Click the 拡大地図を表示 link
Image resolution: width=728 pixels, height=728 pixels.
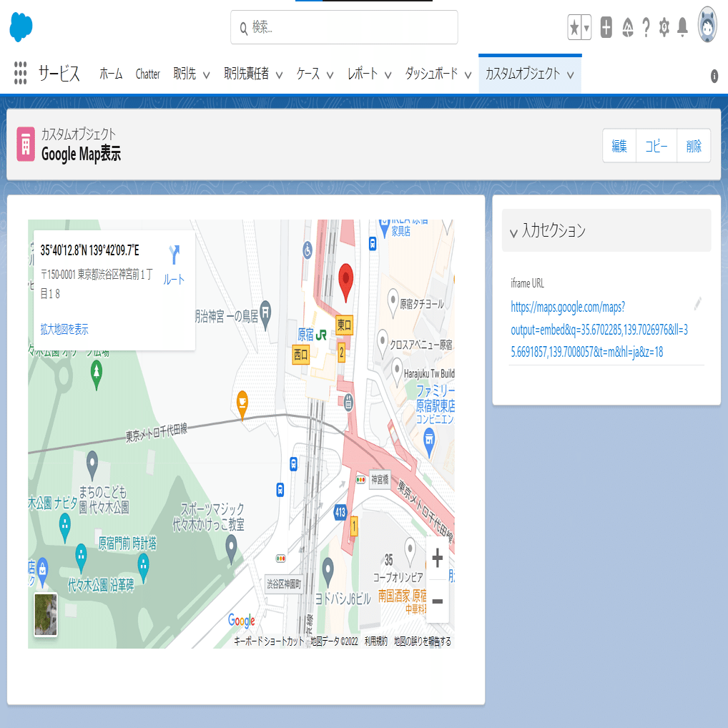(x=64, y=329)
